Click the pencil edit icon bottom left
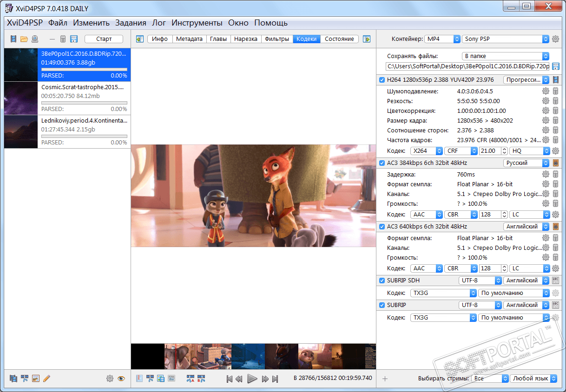 (46, 379)
